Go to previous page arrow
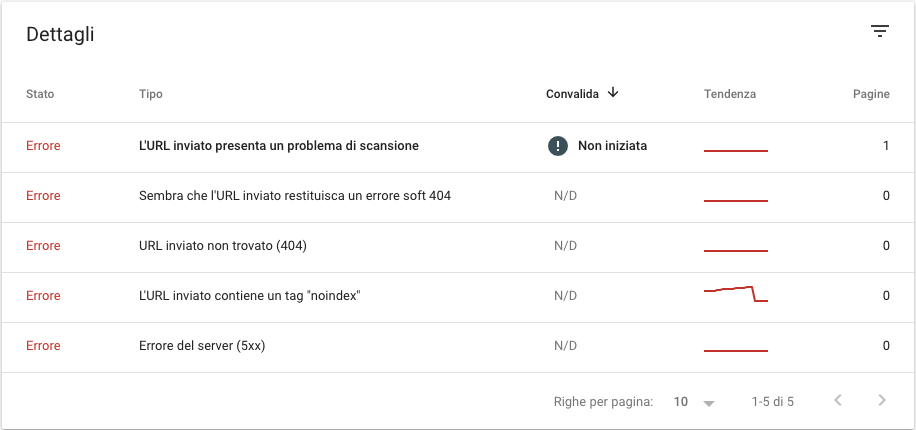Screen dimensions: 916x430 coord(838,400)
